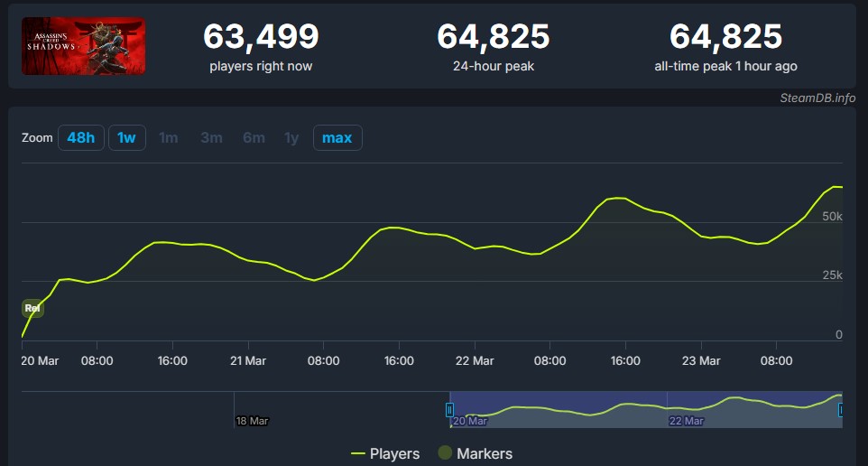Click the SteamDB.info credit text
The height and width of the screenshot is (466, 868).
coord(817,98)
